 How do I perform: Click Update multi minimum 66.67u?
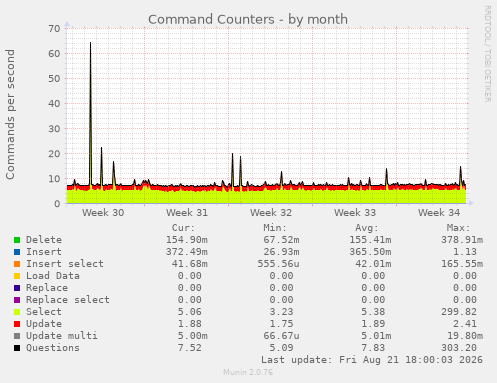pos(282,336)
